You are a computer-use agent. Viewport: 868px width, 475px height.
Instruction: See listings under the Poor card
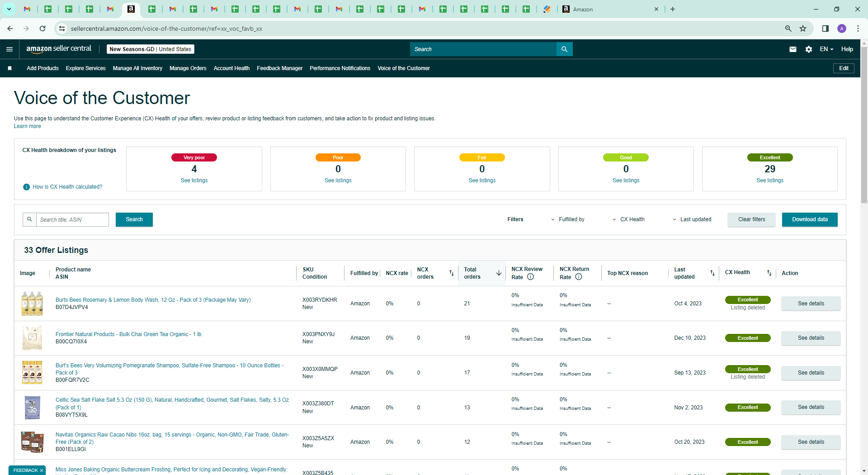(x=338, y=180)
